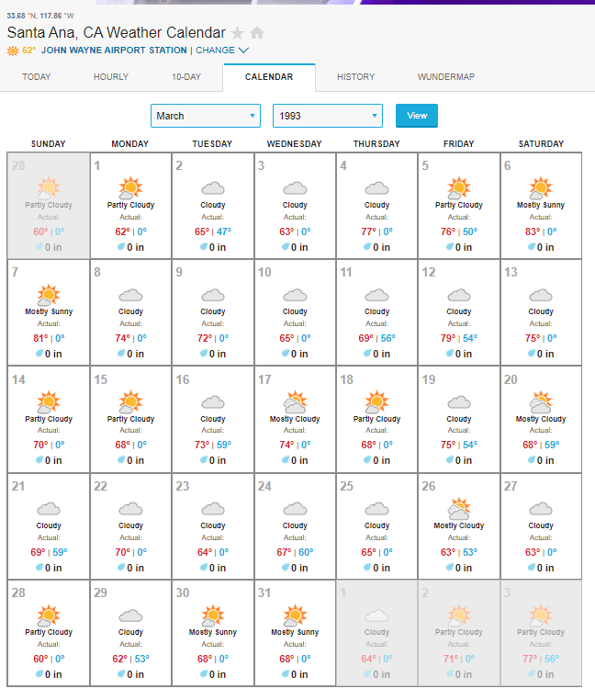Click the favorite star icon beside the title
595x700 pixels.
(237, 32)
